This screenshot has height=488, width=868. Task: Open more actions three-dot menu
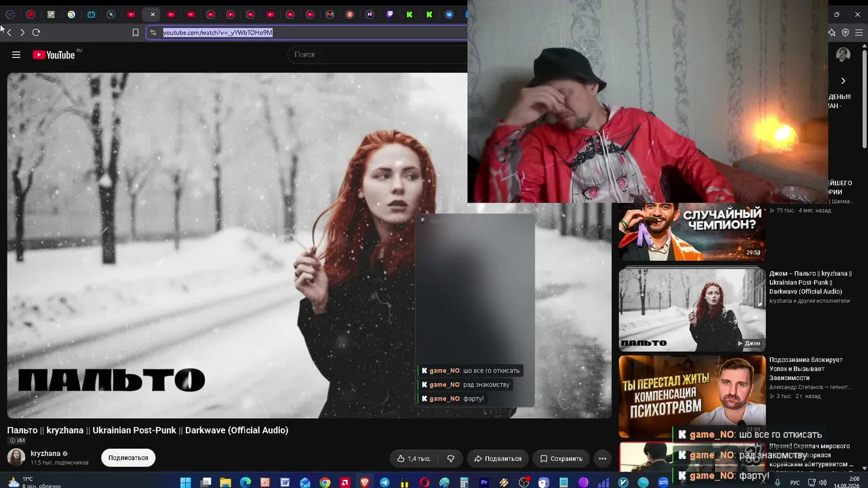601,459
